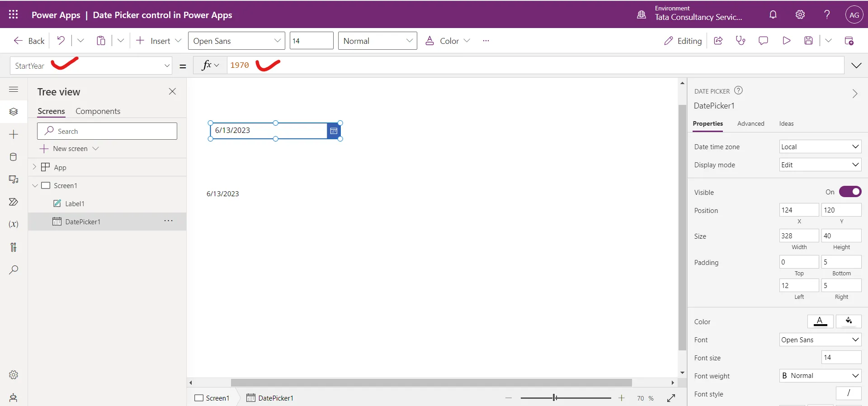
Task: Open the help question mark
Action: [827, 14]
